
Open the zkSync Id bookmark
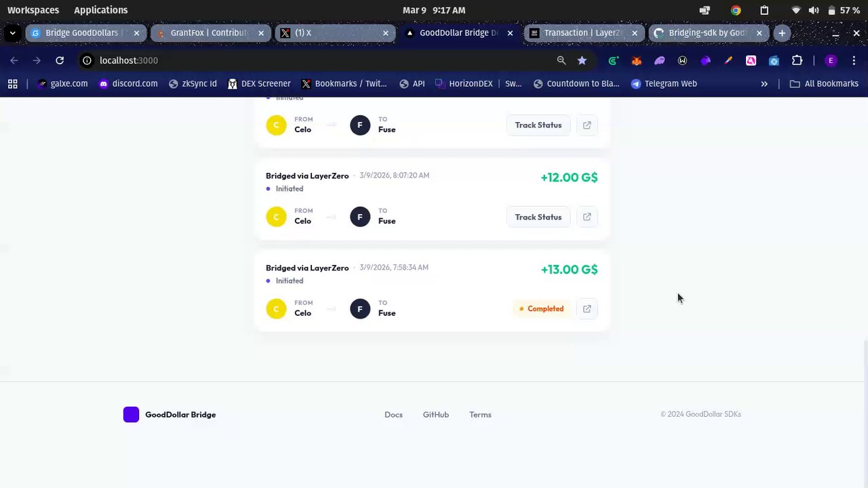tap(193, 84)
